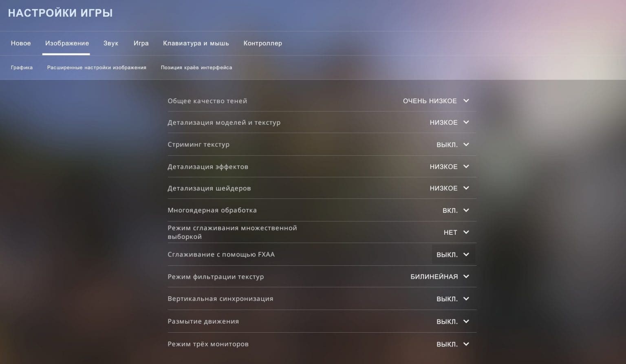Open the Игра settings tab
The image size is (626, 364).
click(x=141, y=43)
